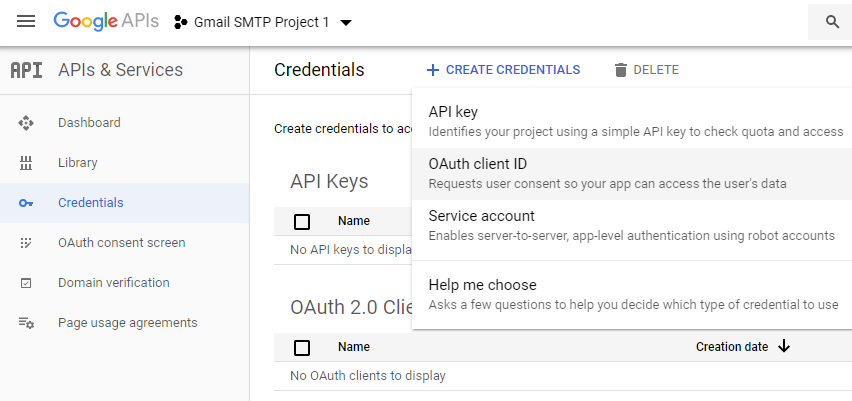Sort by Creation date using the down arrow
The width and height of the screenshot is (852, 401).
[x=784, y=346]
